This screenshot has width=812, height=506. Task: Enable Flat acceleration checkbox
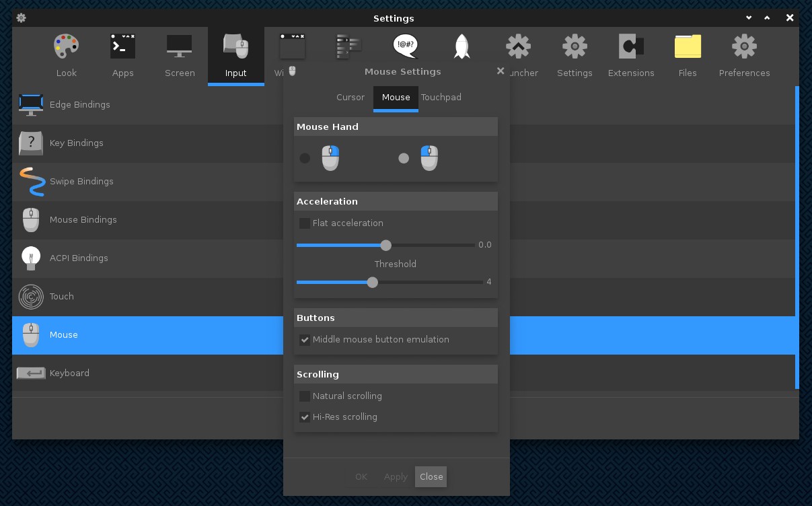click(x=305, y=223)
